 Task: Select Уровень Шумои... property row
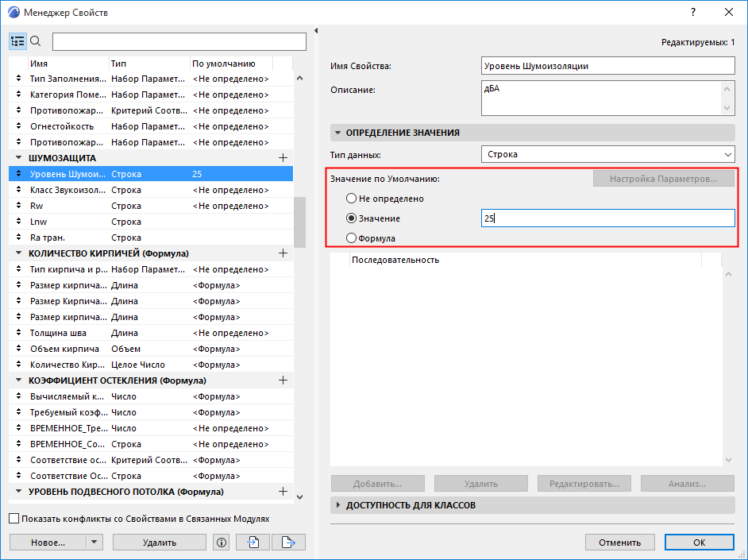coord(151,174)
